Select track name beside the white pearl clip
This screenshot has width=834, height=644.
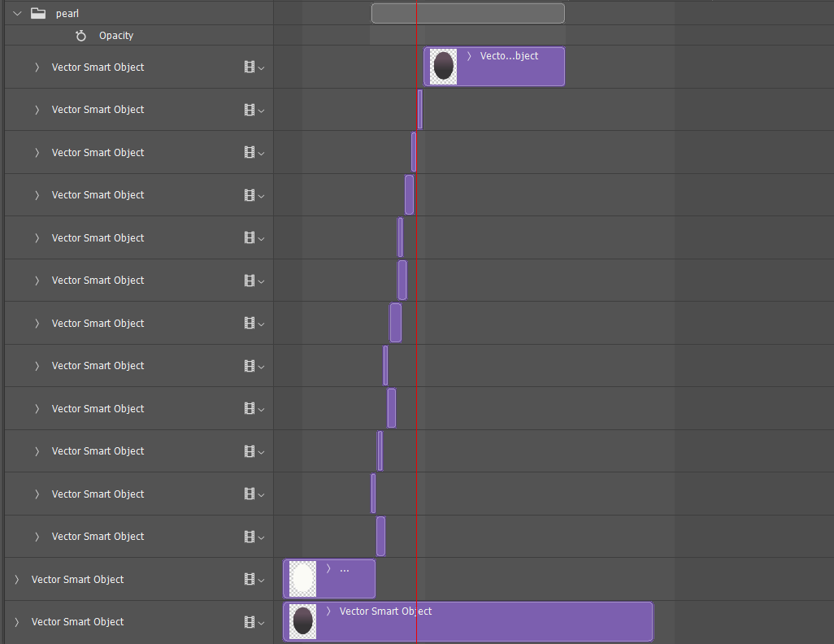click(78, 579)
